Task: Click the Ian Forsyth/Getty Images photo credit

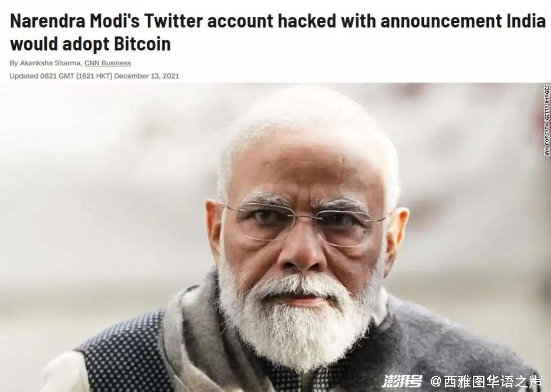Action: click(x=546, y=120)
